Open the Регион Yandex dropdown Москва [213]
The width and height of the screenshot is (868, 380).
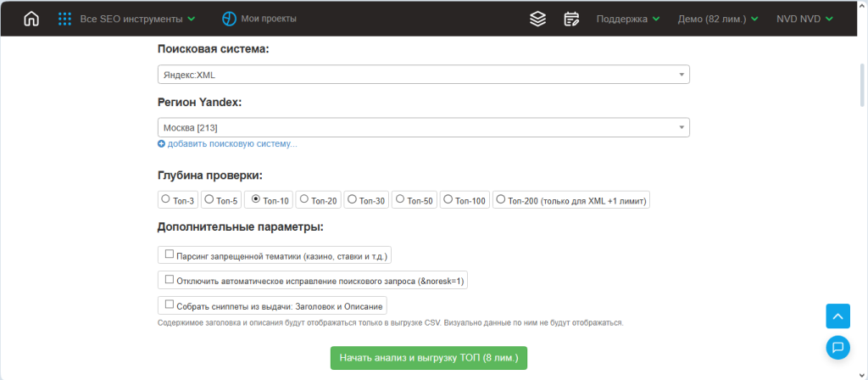coord(423,127)
